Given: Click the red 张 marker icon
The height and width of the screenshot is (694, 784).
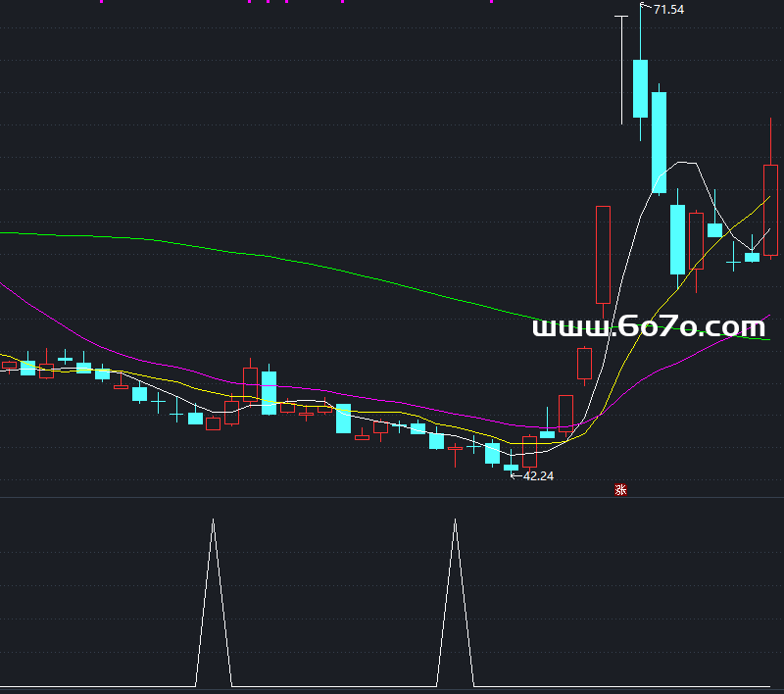Looking at the screenshot, I should (620, 489).
